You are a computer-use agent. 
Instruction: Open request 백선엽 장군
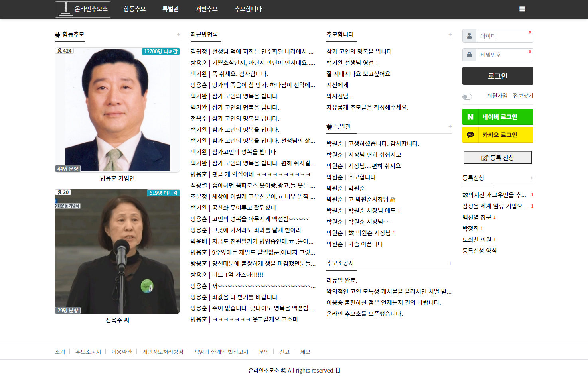coord(477,218)
